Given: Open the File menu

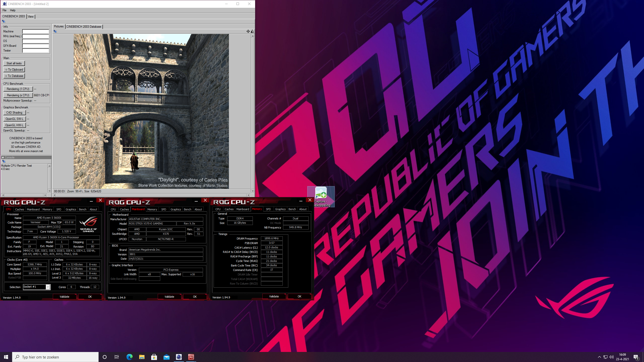Looking at the screenshot, I should coord(5,10).
